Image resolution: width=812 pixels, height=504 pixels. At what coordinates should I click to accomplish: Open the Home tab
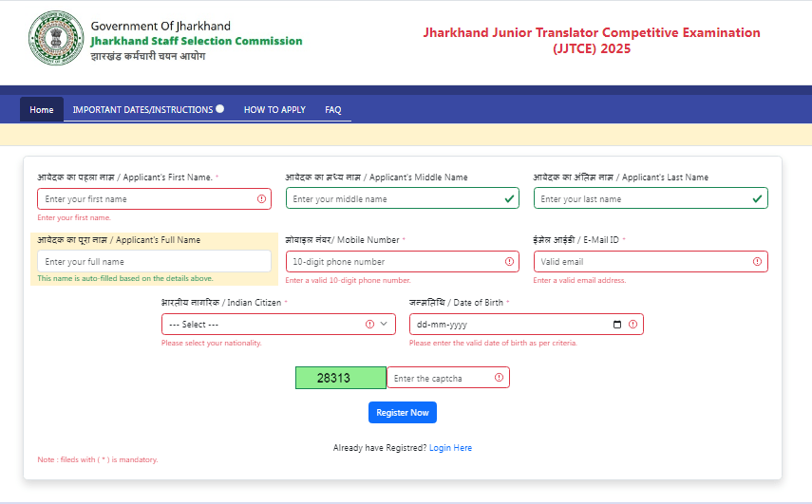(42, 110)
